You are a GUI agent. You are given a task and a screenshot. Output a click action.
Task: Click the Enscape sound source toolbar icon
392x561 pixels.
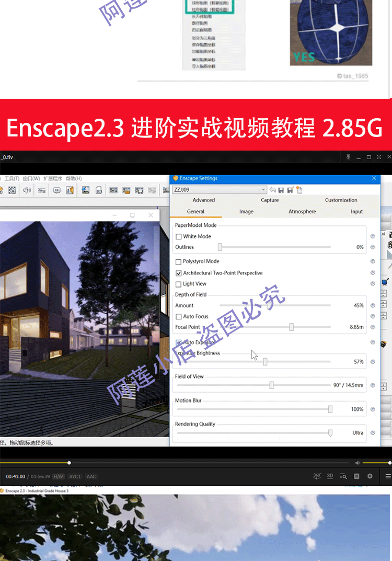pyautogui.click(x=27, y=190)
